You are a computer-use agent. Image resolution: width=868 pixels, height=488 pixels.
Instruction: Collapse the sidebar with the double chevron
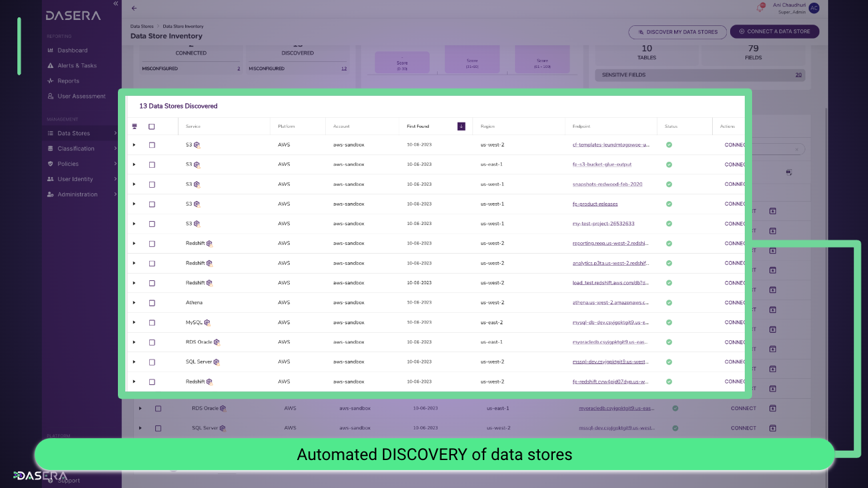[114, 4]
